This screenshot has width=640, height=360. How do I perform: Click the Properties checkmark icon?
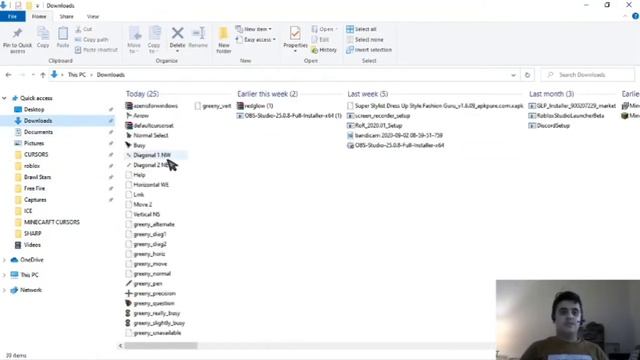coord(295,33)
